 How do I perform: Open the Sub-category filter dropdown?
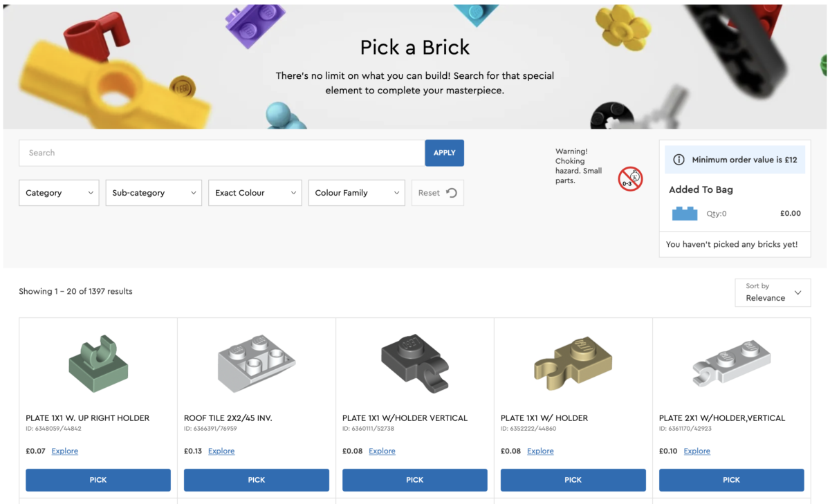[153, 193]
